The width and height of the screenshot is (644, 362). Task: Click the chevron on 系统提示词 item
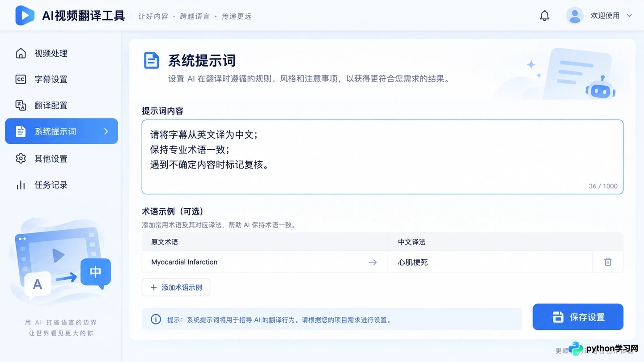click(x=106, y=131)
